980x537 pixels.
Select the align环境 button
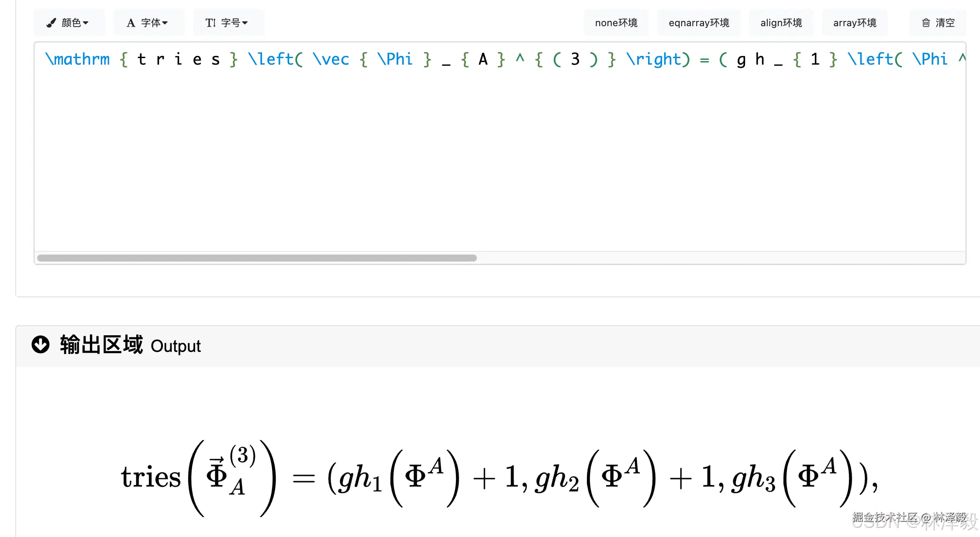[x=781, y=23]
